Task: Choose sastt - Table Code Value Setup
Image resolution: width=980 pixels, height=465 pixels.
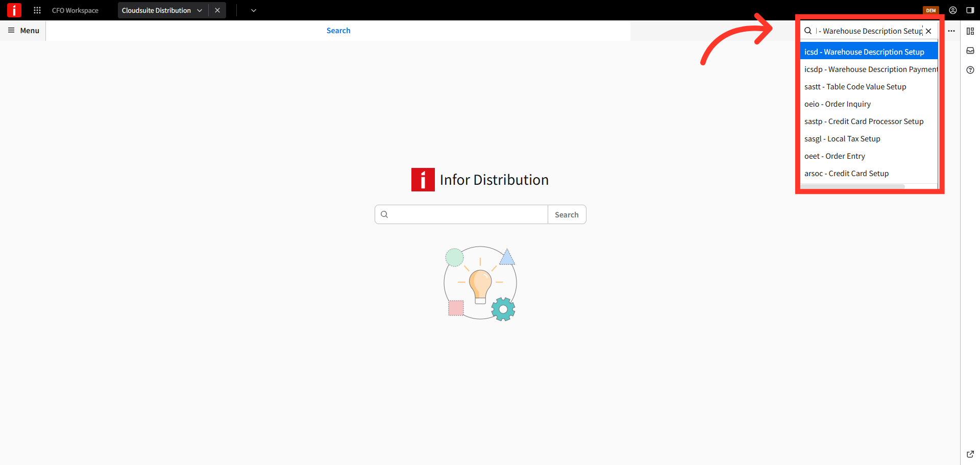Action: 869,87
